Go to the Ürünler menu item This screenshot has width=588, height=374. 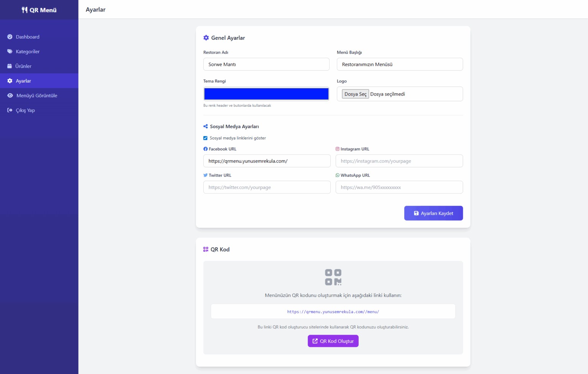pyautogui.click(x=23, y=66)
